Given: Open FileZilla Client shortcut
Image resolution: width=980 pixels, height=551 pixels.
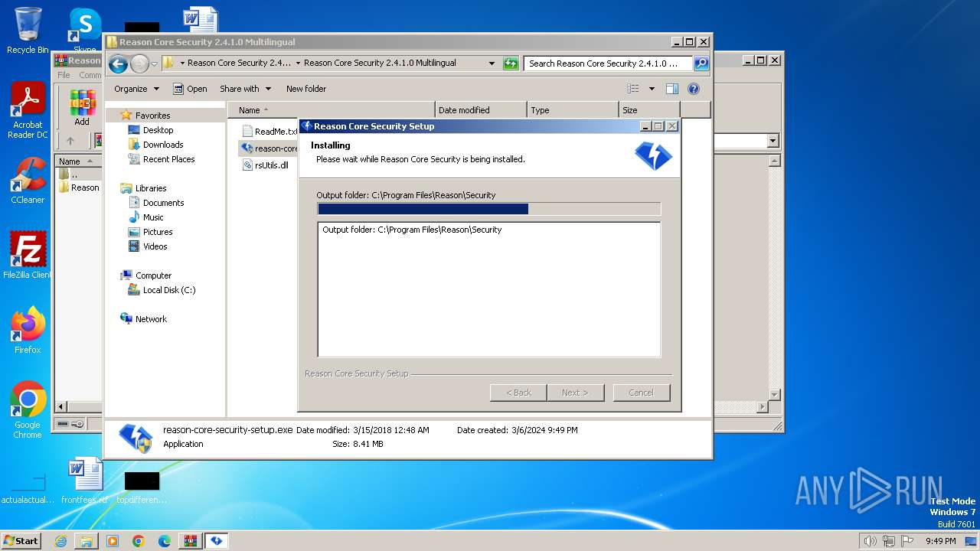Looking at the screenshot, I should [28, 256].
